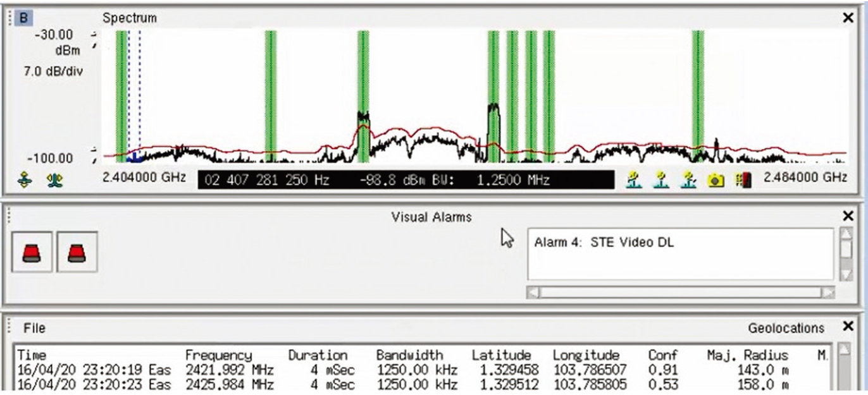Take a spectrum snapshot with camera icon
The image size is (868, 395).
(x=716, y=181)
